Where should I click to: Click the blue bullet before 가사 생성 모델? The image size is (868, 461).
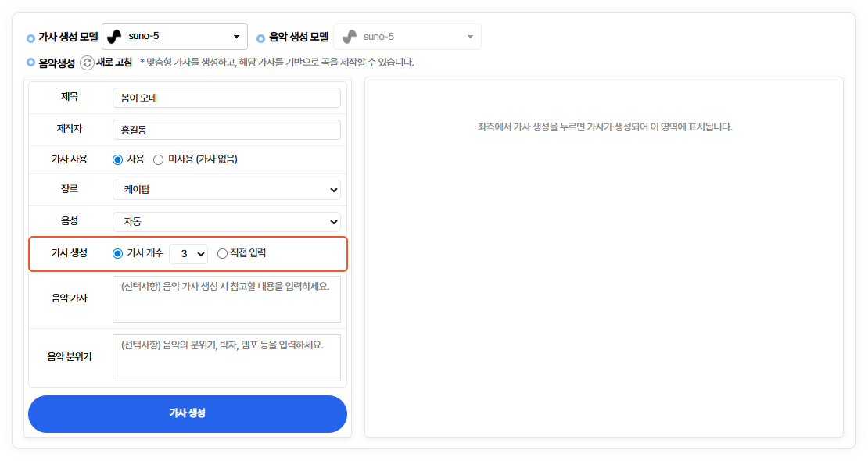pos(30,38)
